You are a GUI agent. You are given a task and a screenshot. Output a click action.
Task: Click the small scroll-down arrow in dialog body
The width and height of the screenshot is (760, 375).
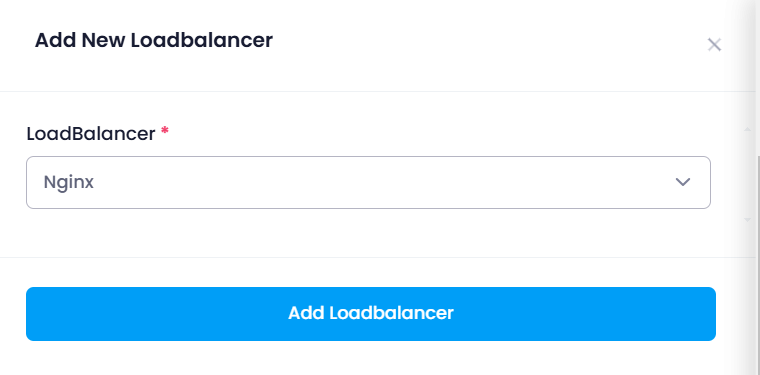coord(747,219)
